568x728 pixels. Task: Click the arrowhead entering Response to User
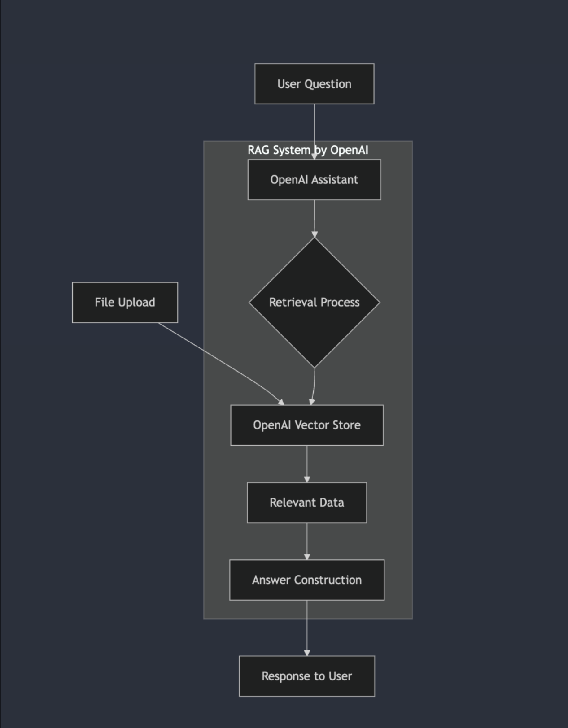(307, 653)
